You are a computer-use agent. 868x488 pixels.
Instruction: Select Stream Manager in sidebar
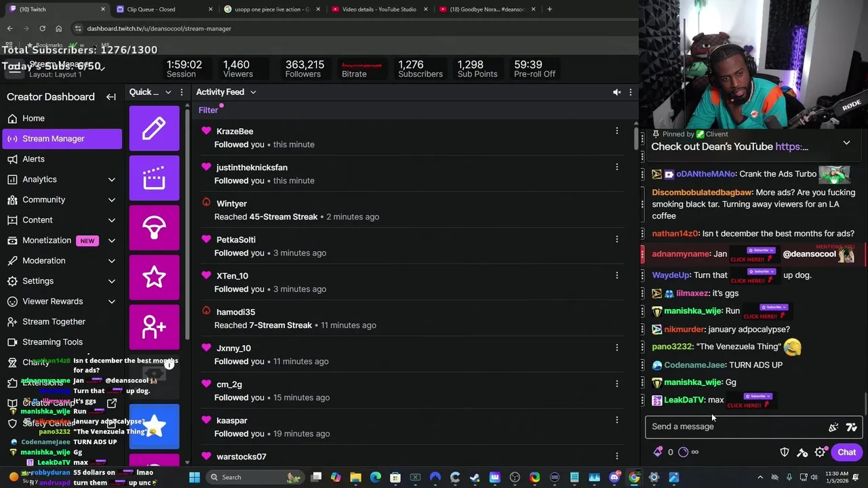(x=62, y=138)
